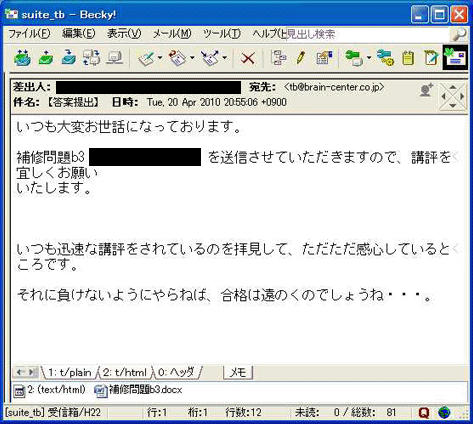Click the 見出し検索 search field
The image size is (473, 424).
[x=368, y=34]
